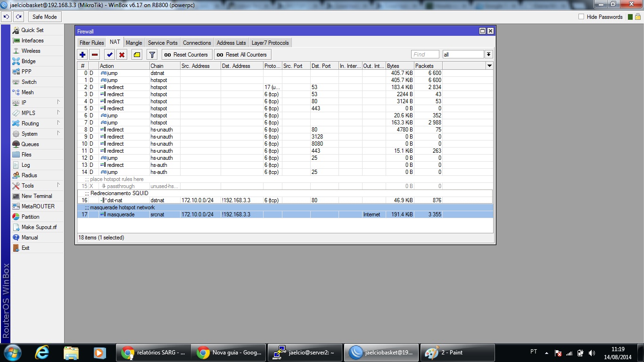This screenshot has height=362, width=644.
Task: Toggle the Safe Mode button
Action: (x=44, y=17)
